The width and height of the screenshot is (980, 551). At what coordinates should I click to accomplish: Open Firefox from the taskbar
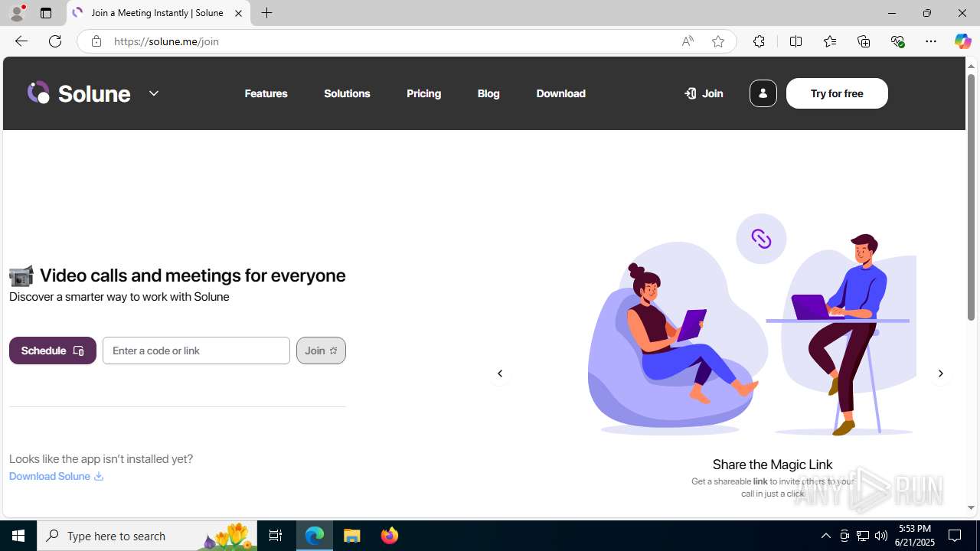(x=390, y=536)
